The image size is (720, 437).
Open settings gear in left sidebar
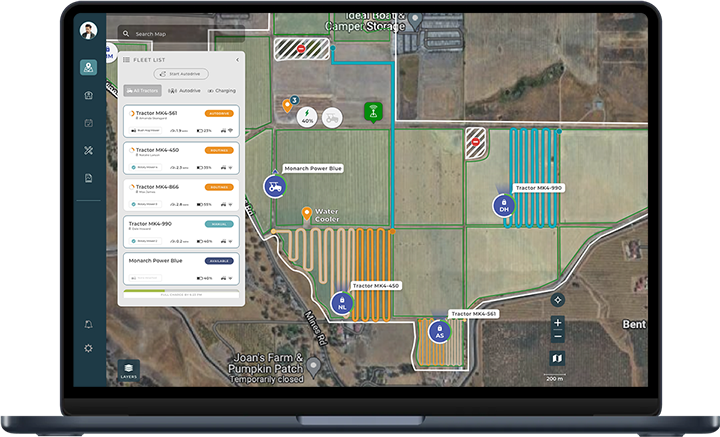click(89, 348)
